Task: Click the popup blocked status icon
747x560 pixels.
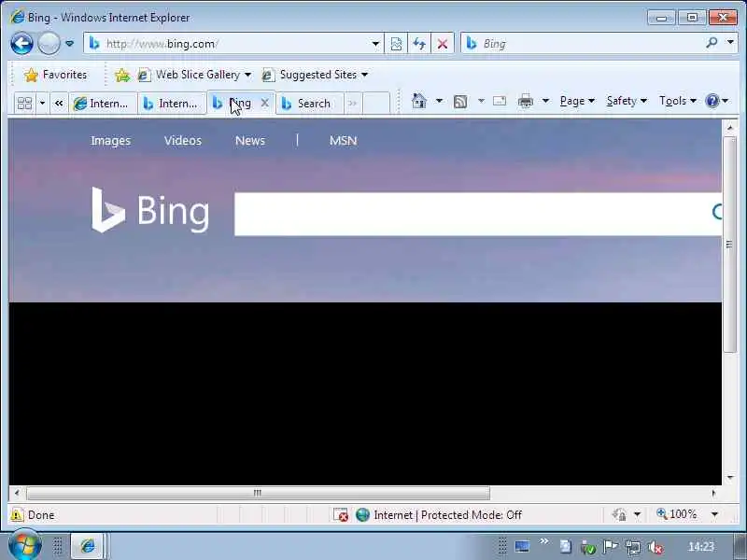Action: coord(341,515)
